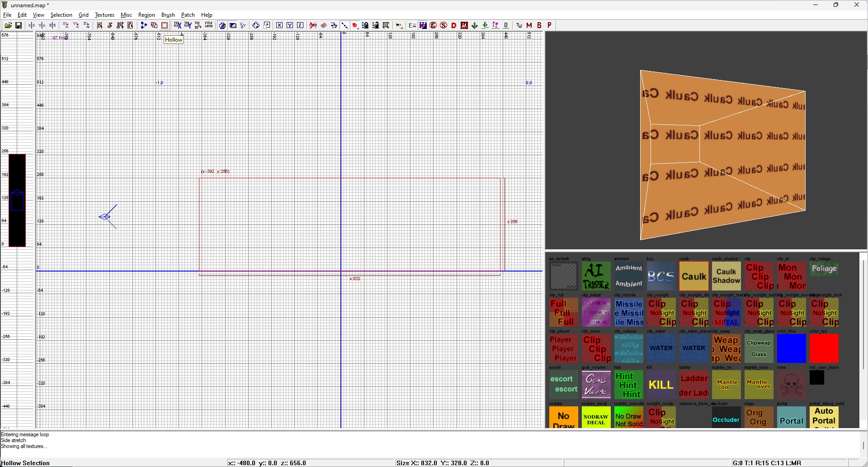Open the Grid menu
868x467 pixels.
pyautogui.click(x=84, y=15)
